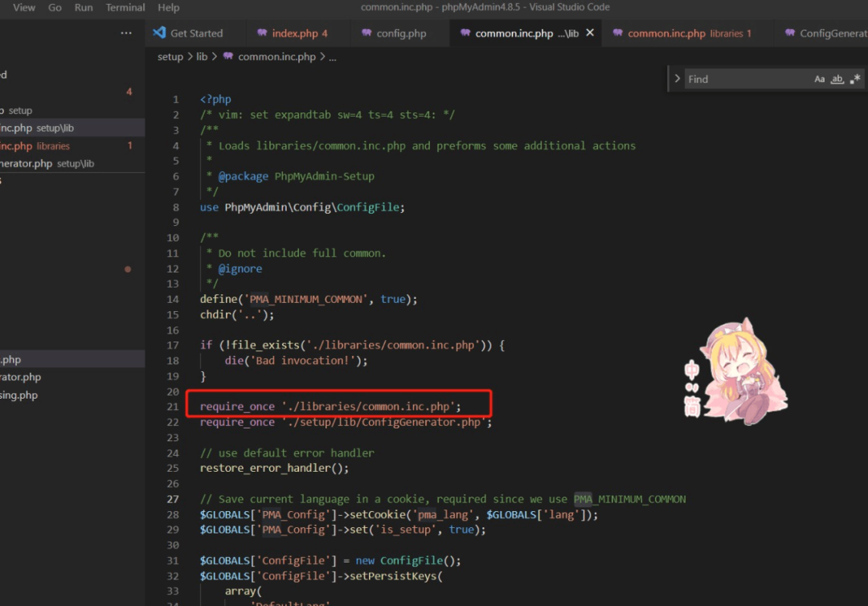Select inc.php libraries in open editors
The width and height of the screenshot is (868, 606).
pyautogui.click(x=72, y=146)
